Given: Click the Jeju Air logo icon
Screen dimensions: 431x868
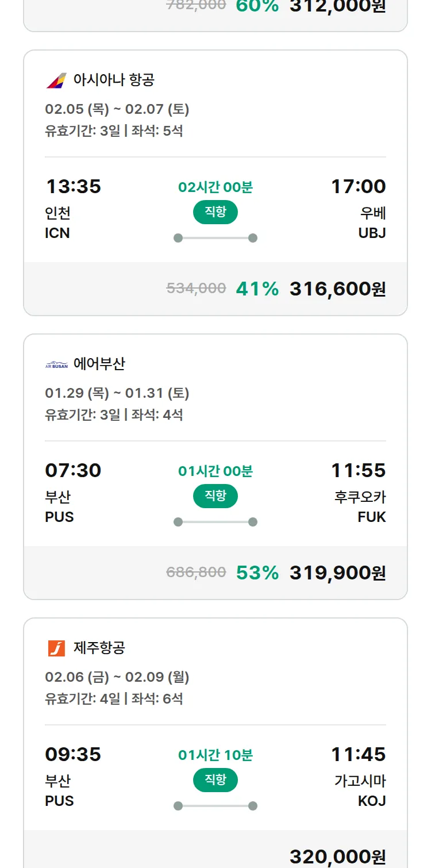Looking at the screenshot, I should coord(56,648).
